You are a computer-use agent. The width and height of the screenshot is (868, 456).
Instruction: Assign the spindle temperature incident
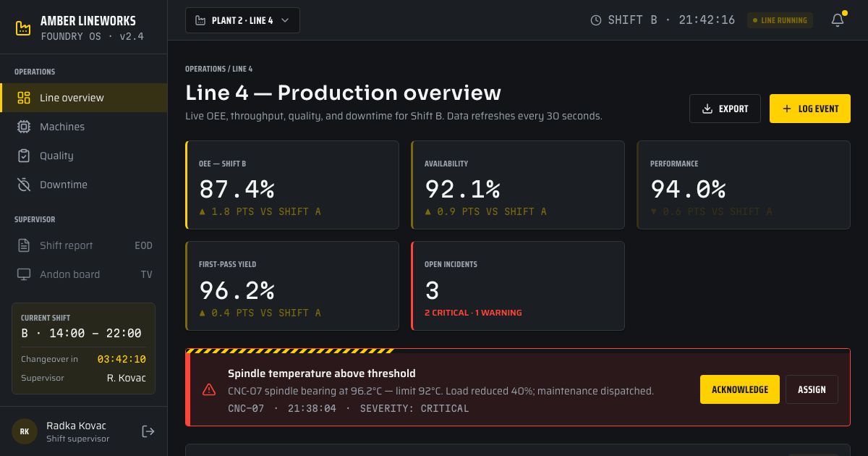tap(812, 389)
